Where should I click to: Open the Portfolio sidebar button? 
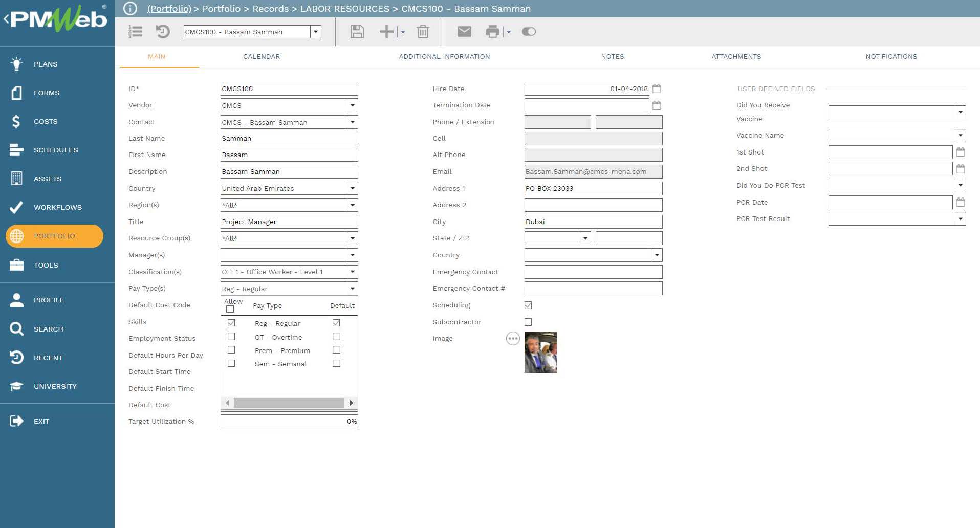point(54,236)
